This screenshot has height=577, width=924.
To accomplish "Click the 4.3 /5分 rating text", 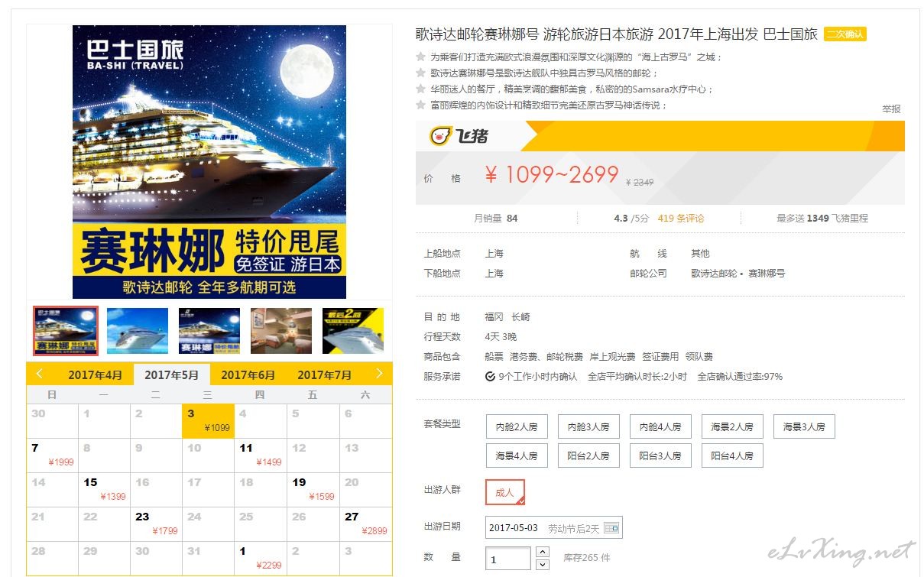I will tap(631, 218).
